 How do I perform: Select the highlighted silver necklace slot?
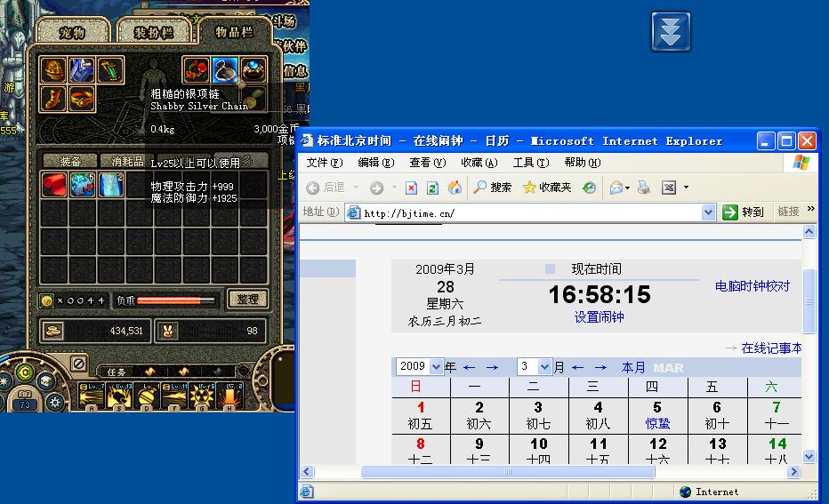(x=225, y=70)
